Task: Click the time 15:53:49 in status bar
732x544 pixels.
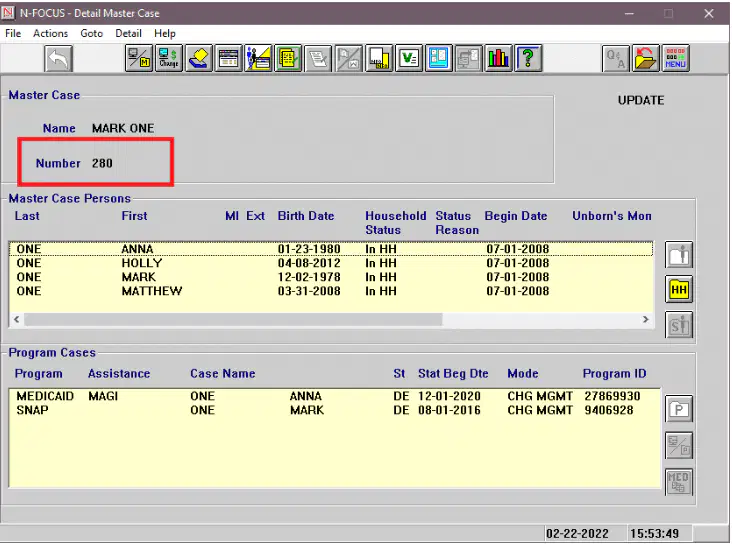Action: point(654,533)
